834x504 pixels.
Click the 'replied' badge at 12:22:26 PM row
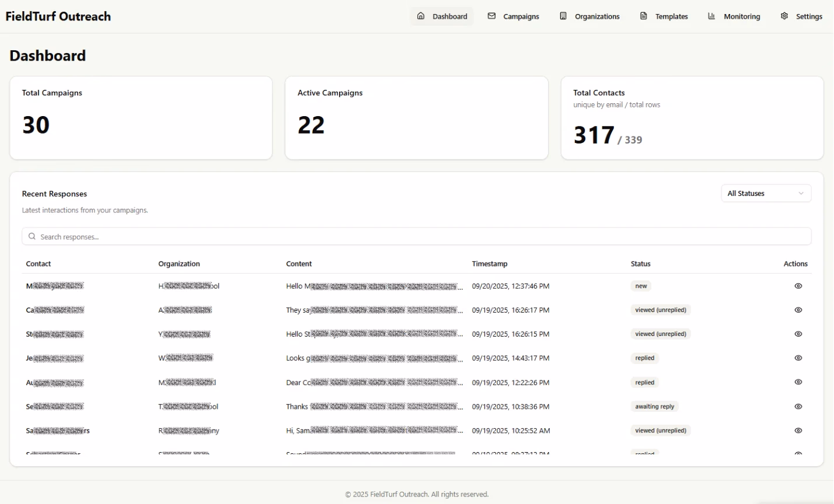[645, 382]
